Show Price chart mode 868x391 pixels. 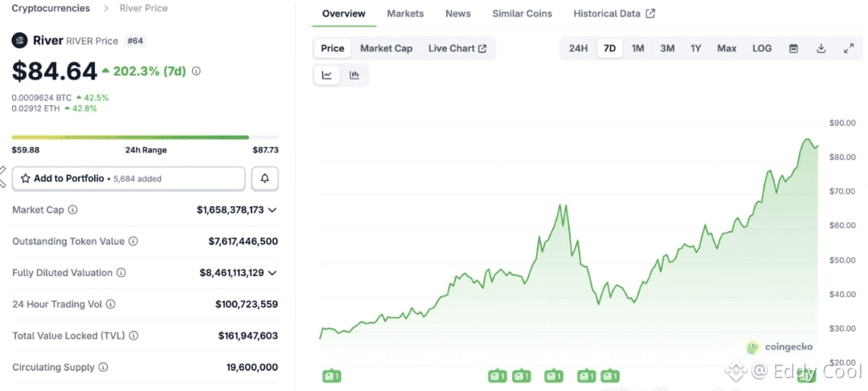pos(333,49)
